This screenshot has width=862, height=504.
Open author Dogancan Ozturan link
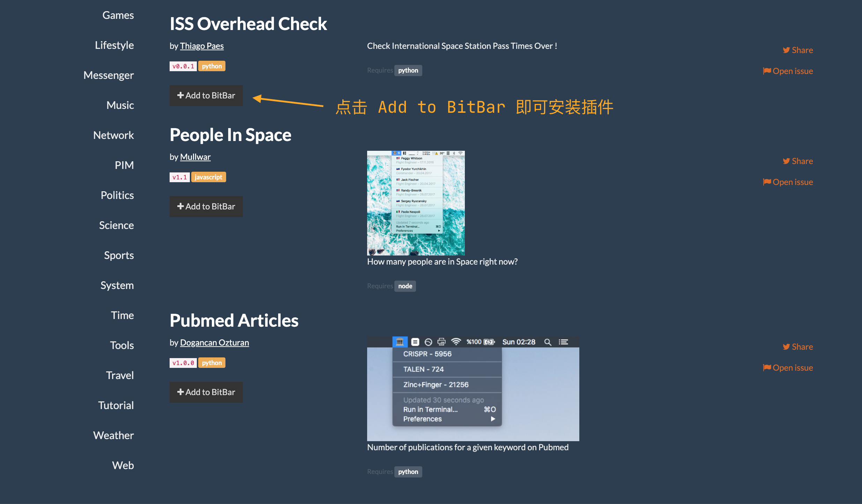tap(214, 343)
